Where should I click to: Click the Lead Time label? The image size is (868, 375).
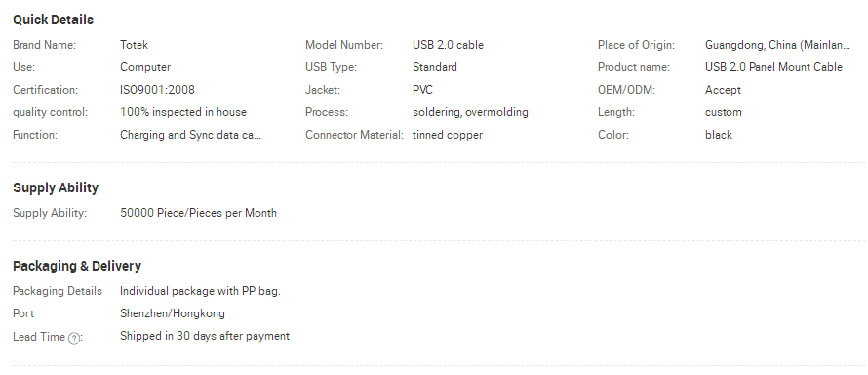click(39, 337)
